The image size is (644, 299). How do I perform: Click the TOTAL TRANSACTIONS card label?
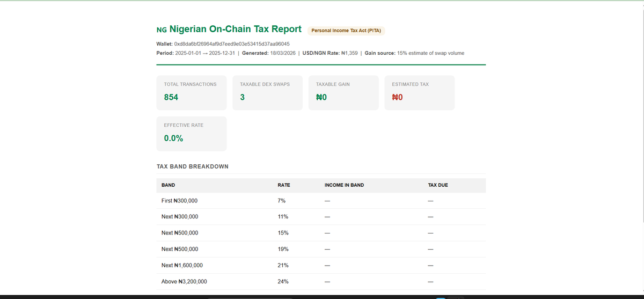(190, 84)
